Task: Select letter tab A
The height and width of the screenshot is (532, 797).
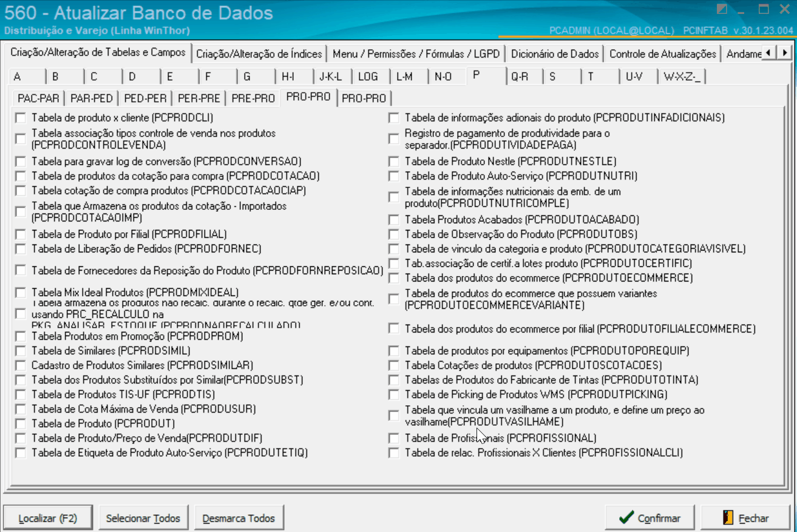Action: tap(26, 76)
